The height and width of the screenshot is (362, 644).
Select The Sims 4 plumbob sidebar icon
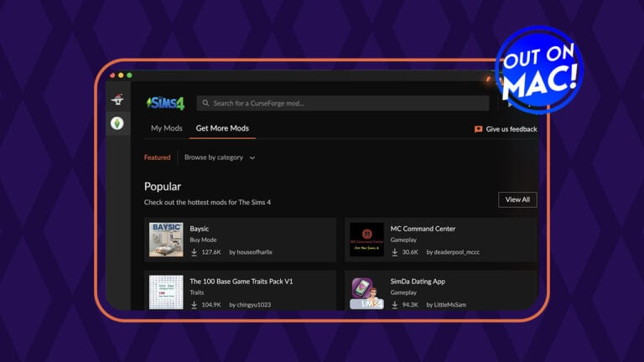(x=117, y=123)
